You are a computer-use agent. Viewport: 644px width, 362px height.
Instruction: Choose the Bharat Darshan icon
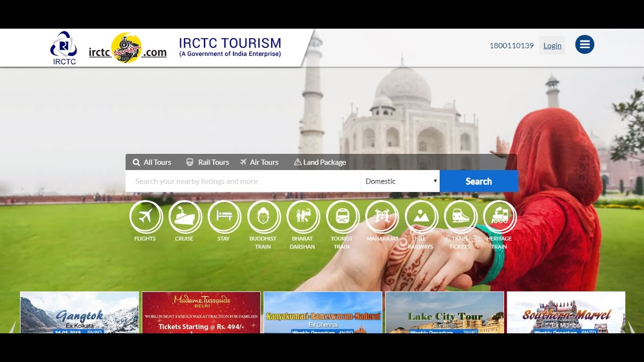(x=303, y=217)
